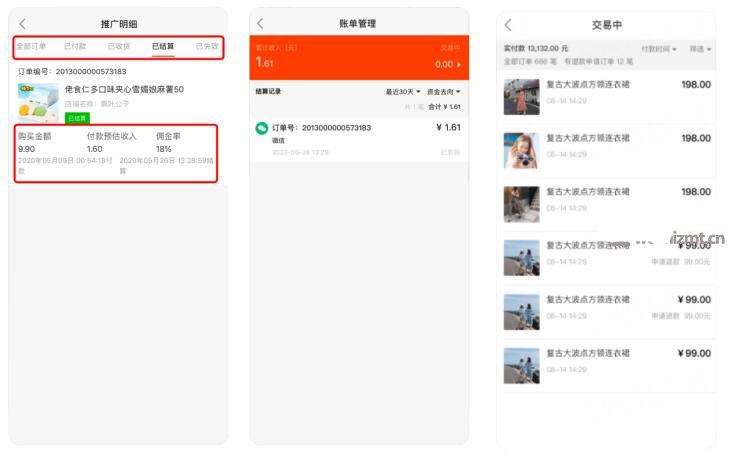This screenshot has width=731, height=454.
Task: Tap back arrow on 账单管理 screen
Action: 260,23
